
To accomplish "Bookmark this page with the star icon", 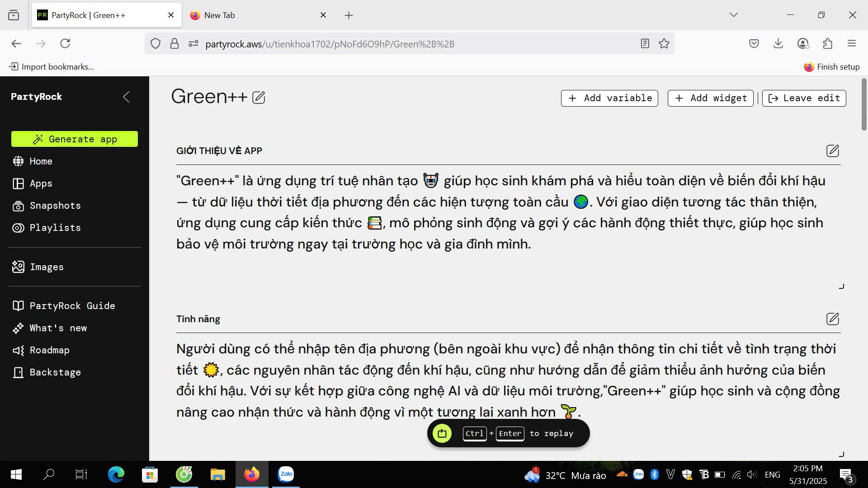I will (664, 43).
